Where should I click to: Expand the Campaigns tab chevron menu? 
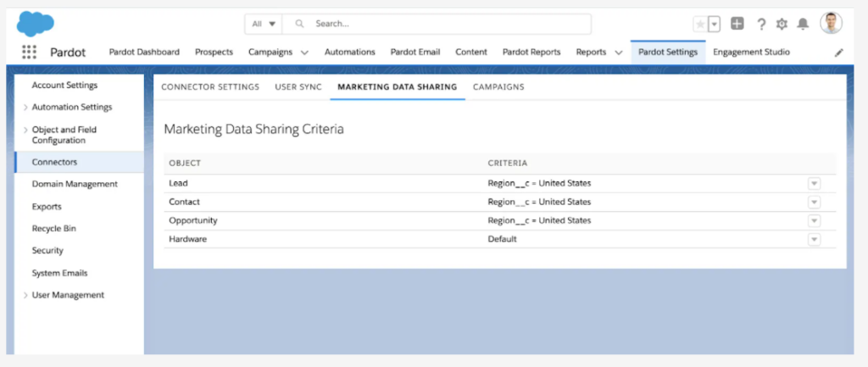pyautogui.click(x=304, y=53)
